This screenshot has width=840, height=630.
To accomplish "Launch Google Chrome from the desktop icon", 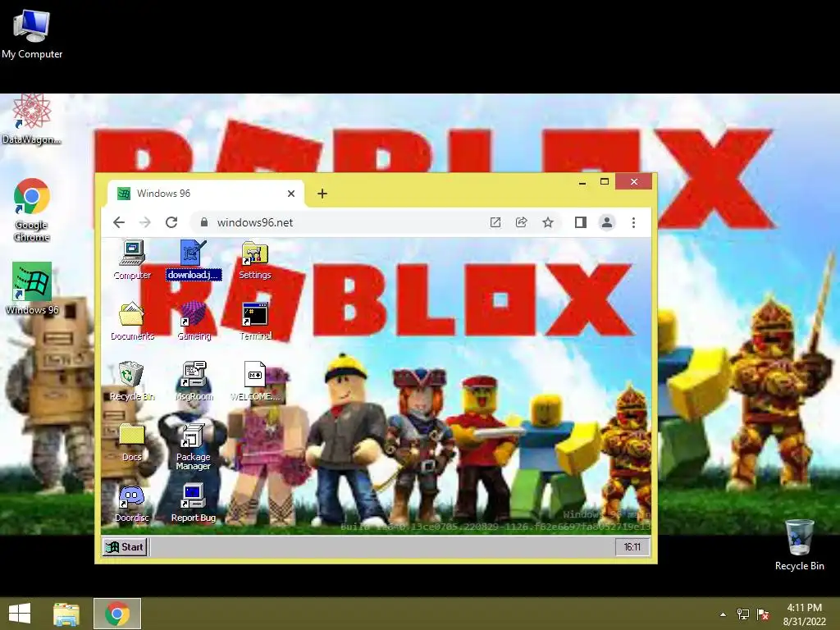I will pyautogui.click(x=32, y=209).
